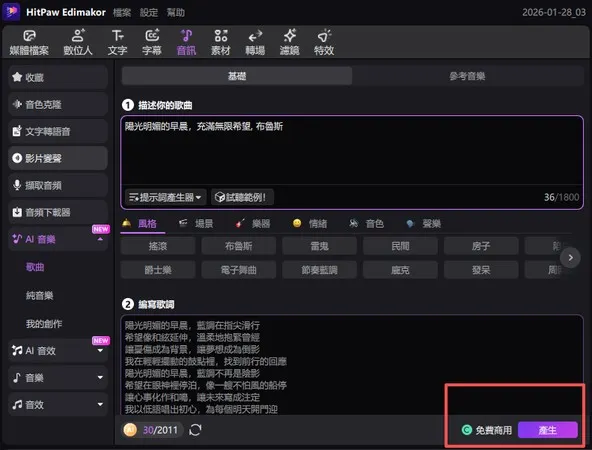
Task: Show more style tags with right arrow
Action: pyautogui.click(x=570, y=257)
